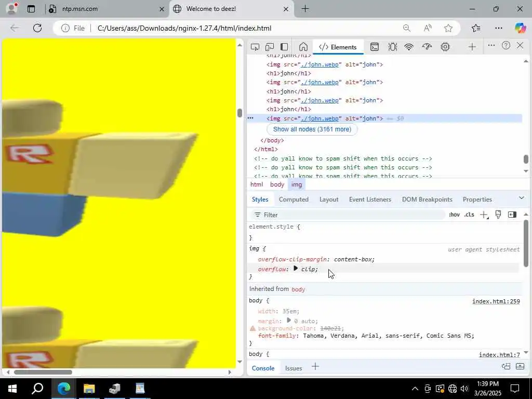This screenshot has height=399, width=532.
Task: Focus the Styles Filter input field
Action: 348,215
